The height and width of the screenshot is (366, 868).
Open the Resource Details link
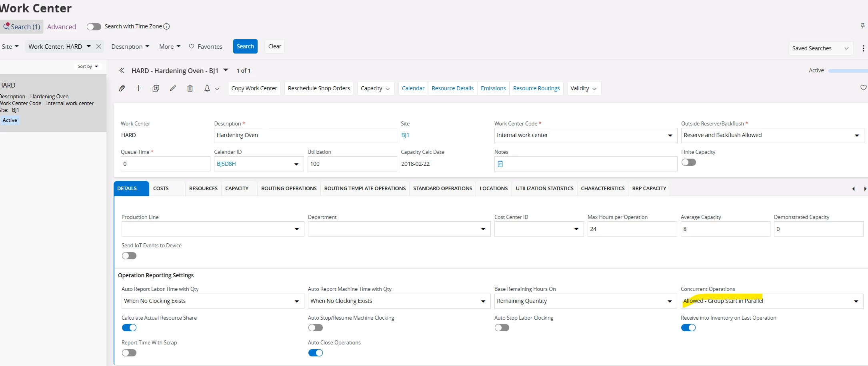pos(452,88)
